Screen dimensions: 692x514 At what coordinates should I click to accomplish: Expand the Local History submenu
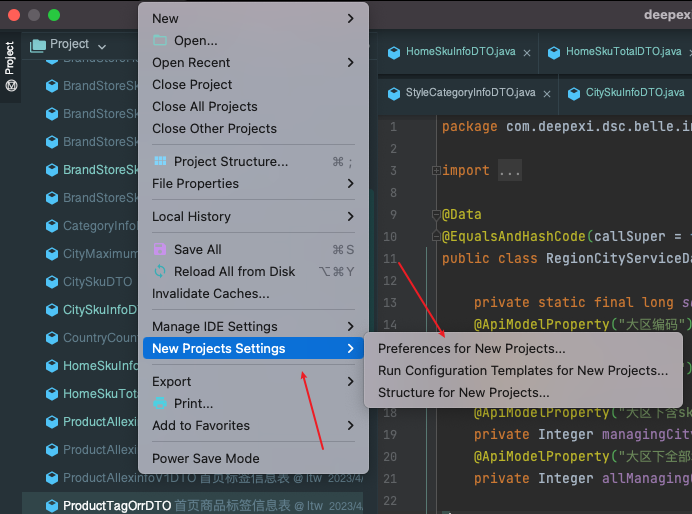pyautogui.click(x=253, y=217)
